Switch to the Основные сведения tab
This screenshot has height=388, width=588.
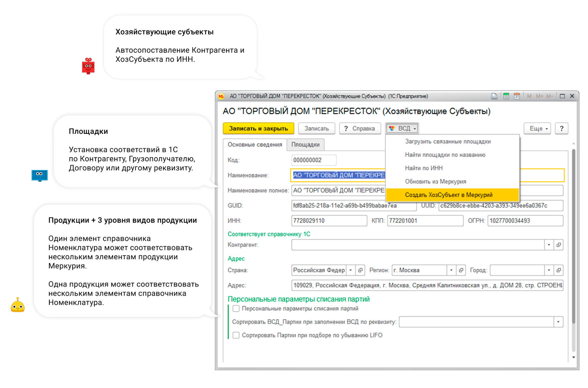(x=255, y=145)
